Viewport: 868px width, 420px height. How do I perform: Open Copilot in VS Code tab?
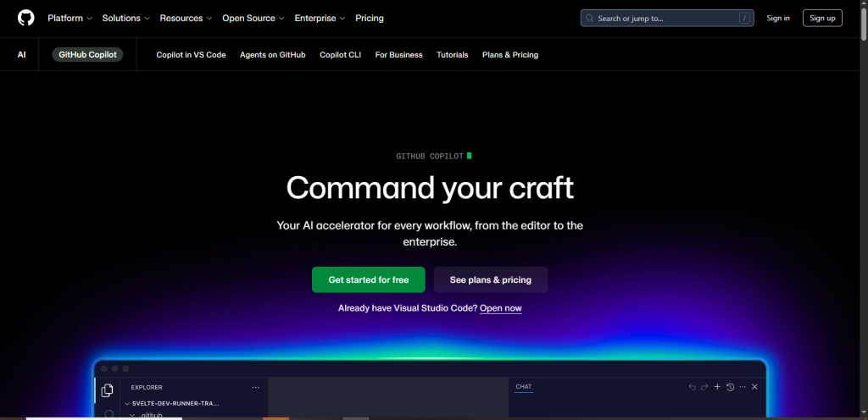click(x=191, y=55)
